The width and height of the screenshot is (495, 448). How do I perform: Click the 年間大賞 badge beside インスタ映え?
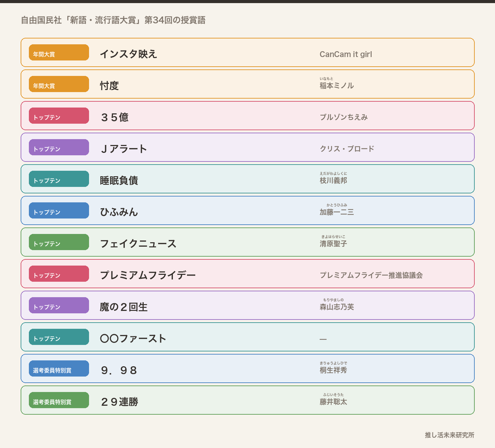tap(59, 52)
